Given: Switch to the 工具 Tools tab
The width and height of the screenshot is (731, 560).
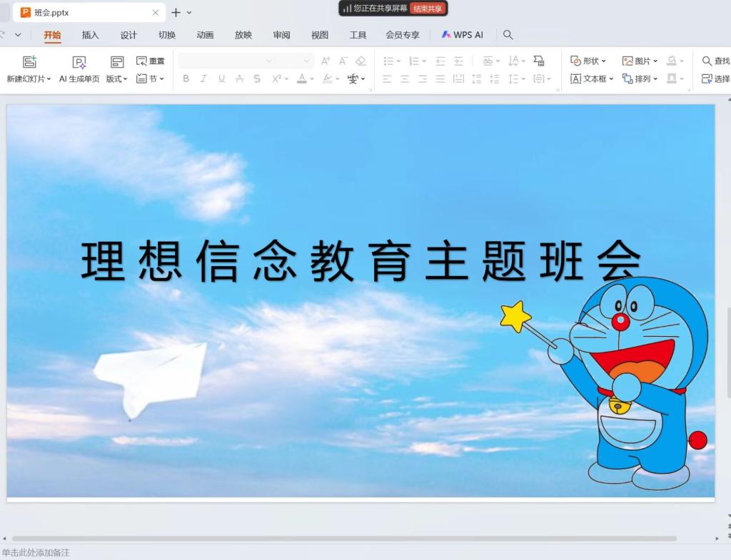Looking at the screenshot, I should pos(358,35).
